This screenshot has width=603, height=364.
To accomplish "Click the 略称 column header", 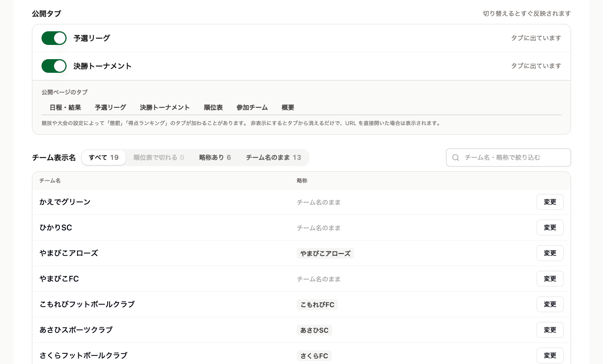I will point(302,181).
